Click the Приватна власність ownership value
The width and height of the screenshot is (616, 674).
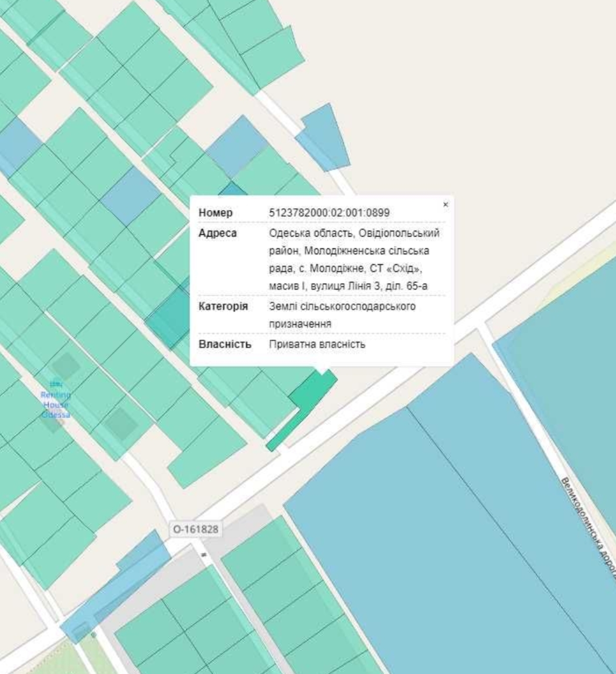click(317, 344)
